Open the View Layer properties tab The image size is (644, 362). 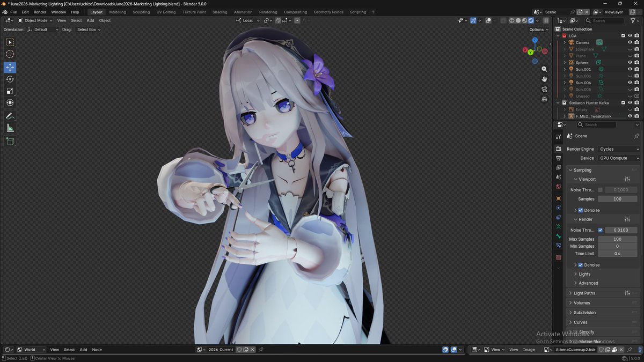pos(558,168)
